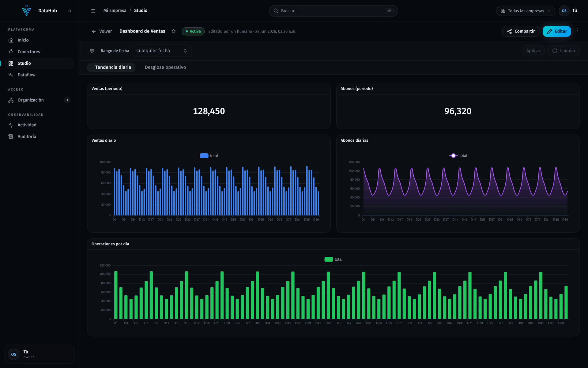Toggle the blue total legend in Ventas diario
This screenshot has width=588, height=368.
209,156
